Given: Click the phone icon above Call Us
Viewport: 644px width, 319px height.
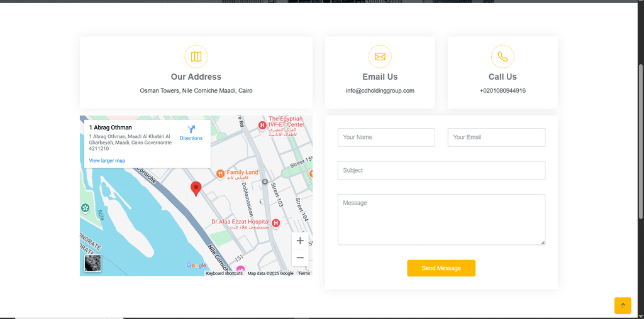Looking at the screenshot, I should pos(502,57).
